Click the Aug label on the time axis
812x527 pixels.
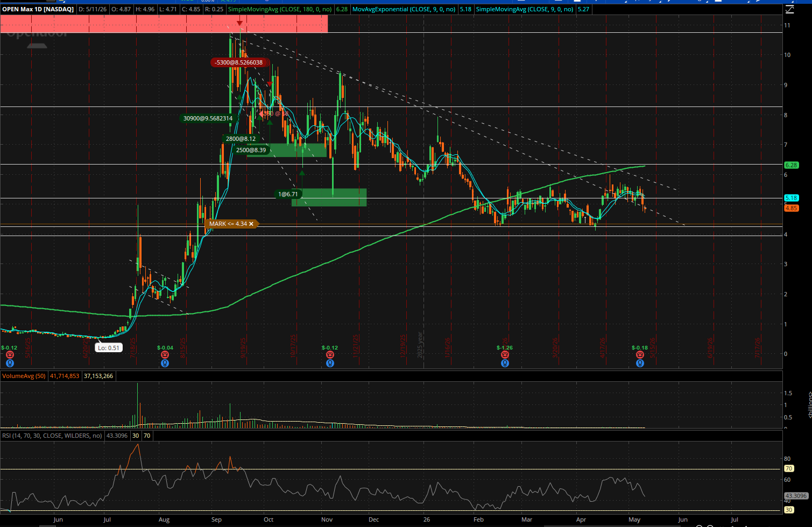click(164, 519)
